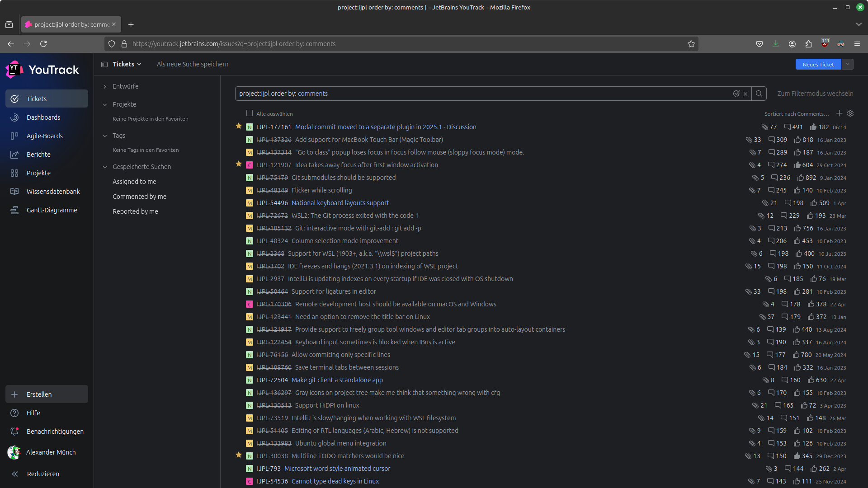Open issue National keyboard layouts support
The width and height of the screenshot is (868, 488).
(x=340, y=203)
